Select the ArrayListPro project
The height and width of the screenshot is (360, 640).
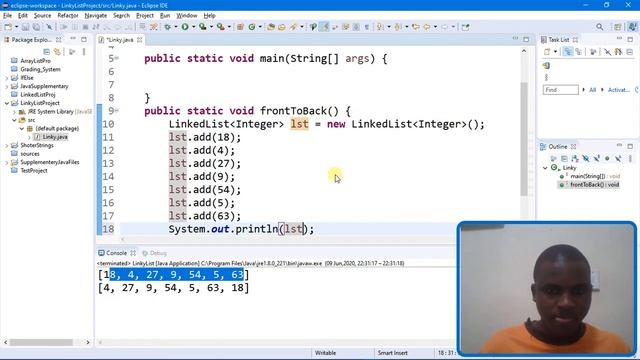pyautogui.click(x=36, y=61)
